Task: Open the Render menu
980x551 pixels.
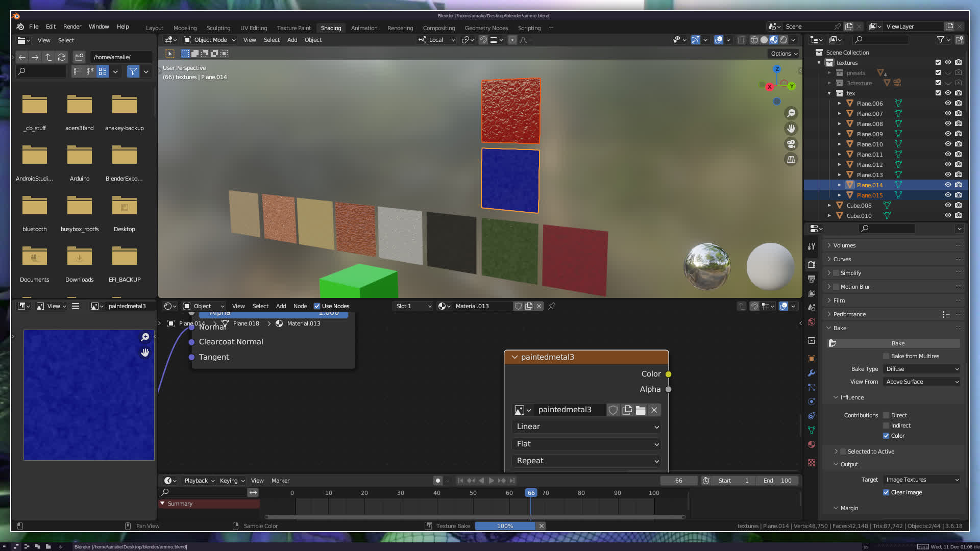Action: (72, 27)
